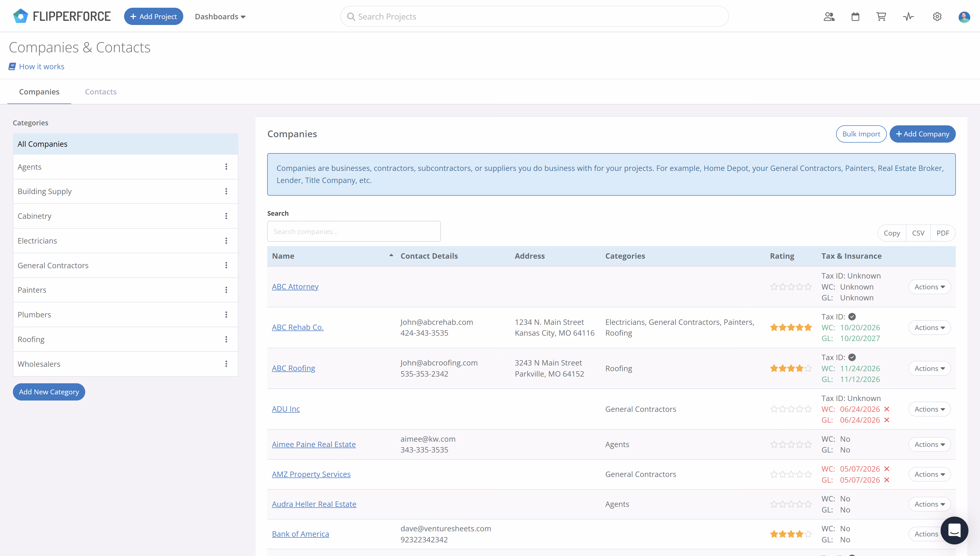Open the chat support bubble
This screenshot has width=980, height=556.
(x=954, y=530)
